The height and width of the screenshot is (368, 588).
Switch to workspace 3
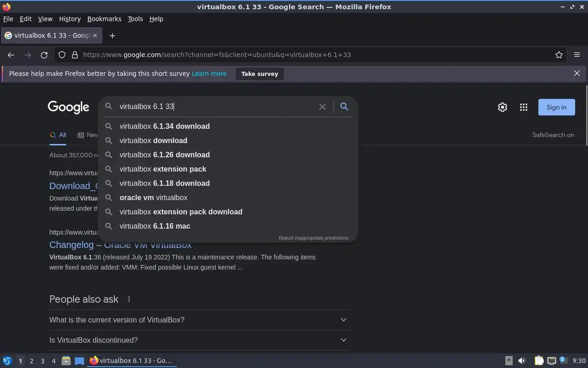pos(42,361)
